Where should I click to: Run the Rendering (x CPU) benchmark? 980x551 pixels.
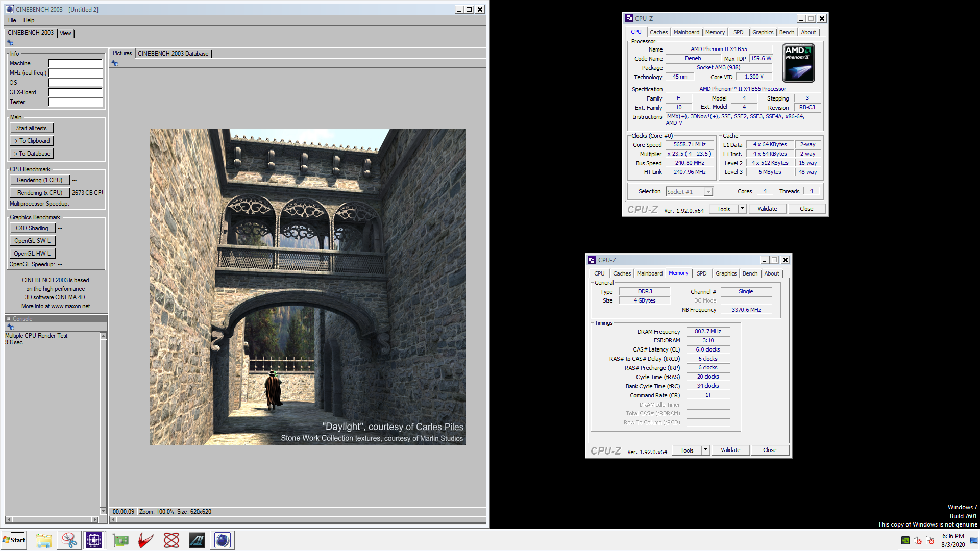coord(40,193)
